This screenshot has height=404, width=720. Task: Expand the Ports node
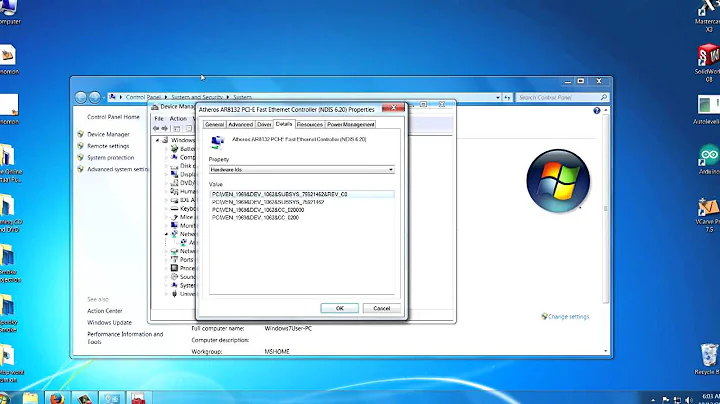tap(166, 260)
